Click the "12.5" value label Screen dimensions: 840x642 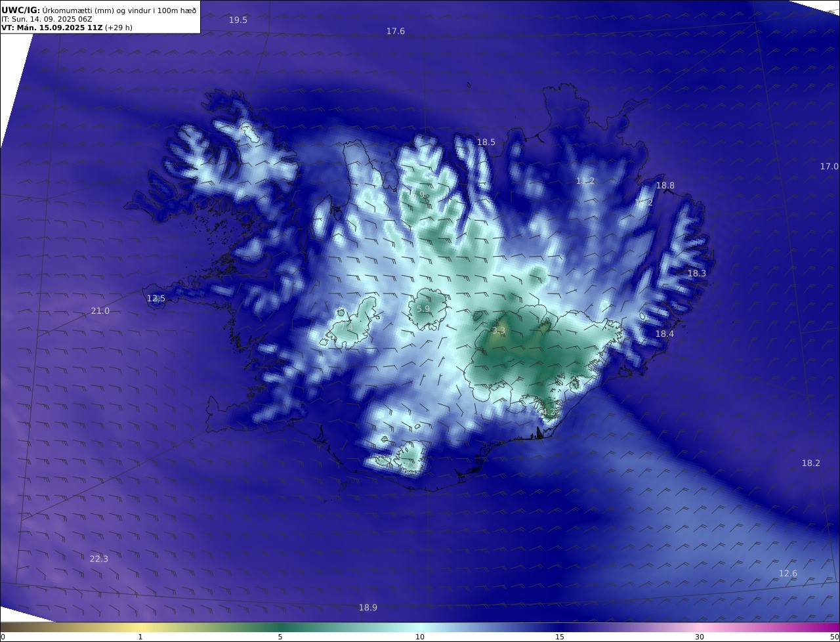[156, 299]
